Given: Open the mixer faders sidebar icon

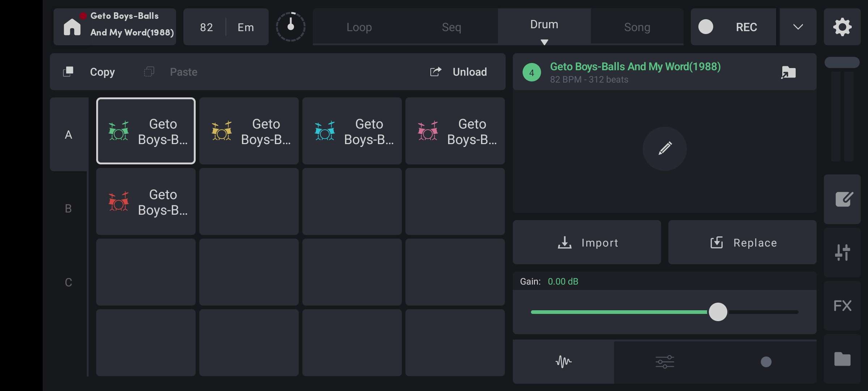Looking at the screenshot, I should pos(842,252).
